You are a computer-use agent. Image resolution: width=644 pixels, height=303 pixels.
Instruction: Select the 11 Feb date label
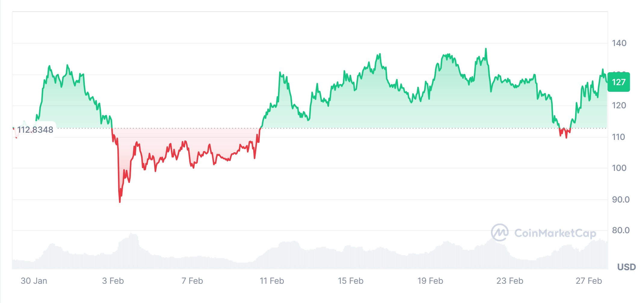(x=272, y=281)
